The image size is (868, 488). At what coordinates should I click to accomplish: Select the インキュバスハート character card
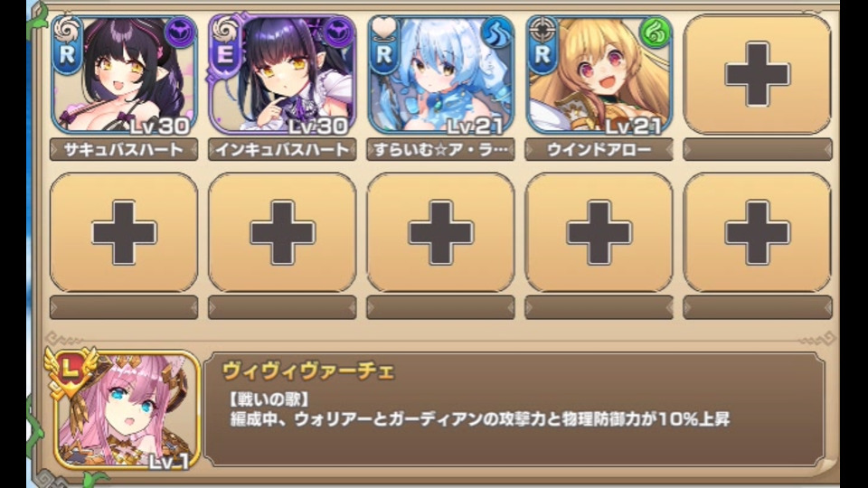282,75
